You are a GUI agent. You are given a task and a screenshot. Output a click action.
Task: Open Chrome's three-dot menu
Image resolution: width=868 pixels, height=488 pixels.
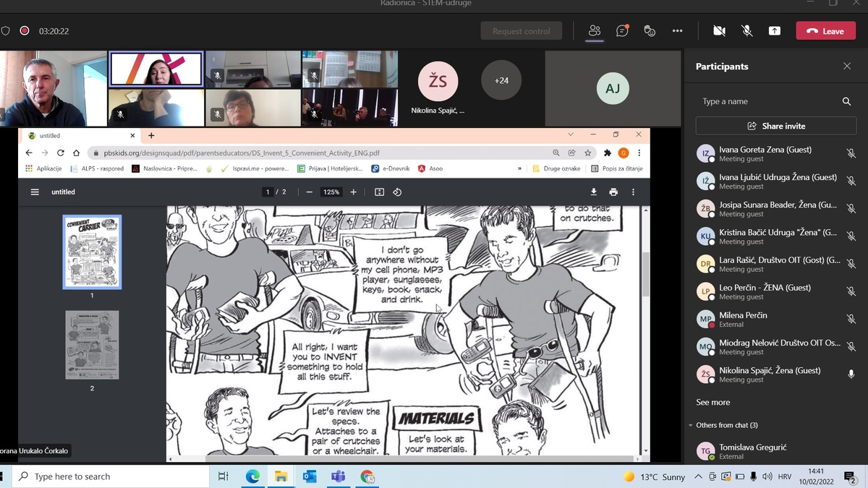tap(639, 153)
